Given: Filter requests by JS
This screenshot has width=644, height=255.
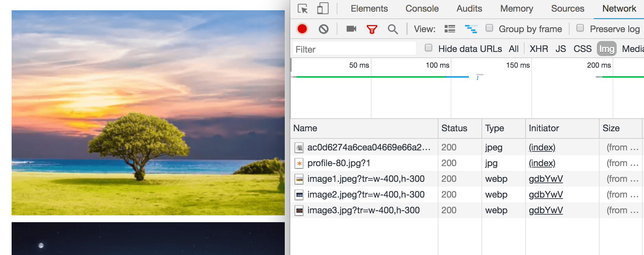Looking at the screenshot, I should (x=561, y=49).
